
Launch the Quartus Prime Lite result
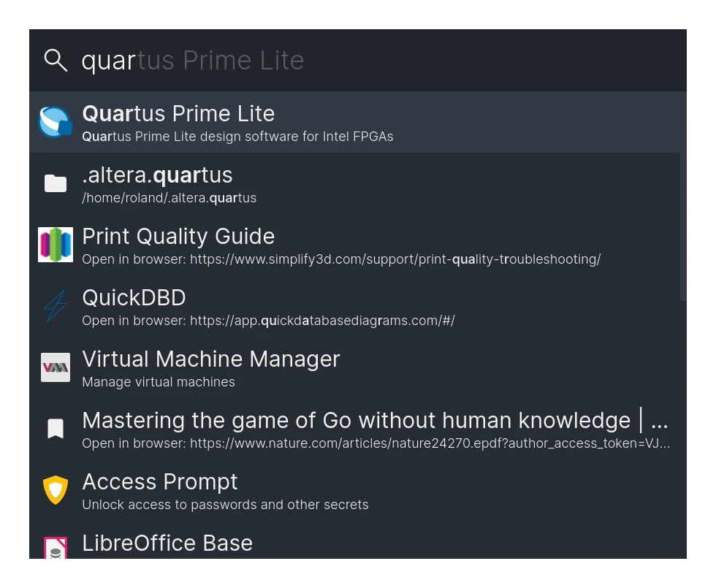354,122
